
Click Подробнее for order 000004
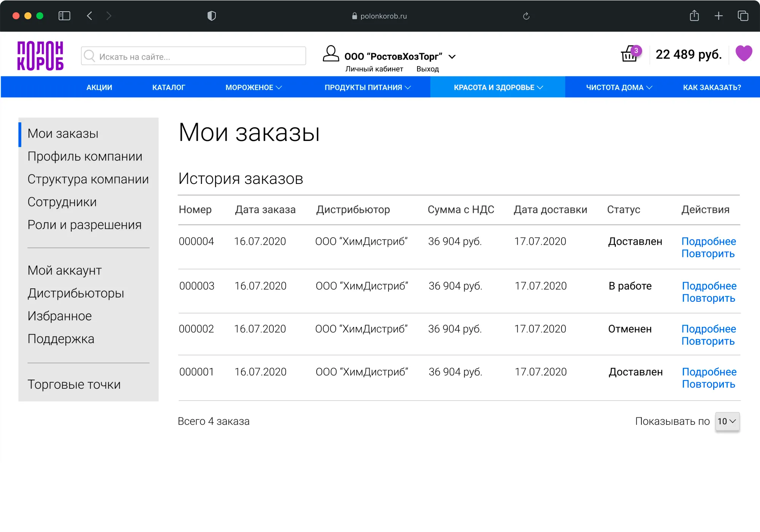coord(708,241)
